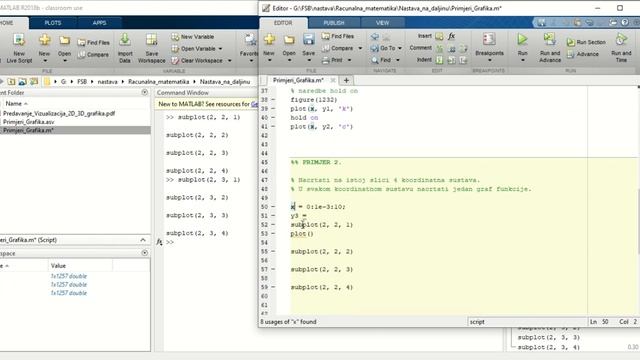The image size is (640, 360).
Task: Open the Open Variable dropdown
Action: 220,49
